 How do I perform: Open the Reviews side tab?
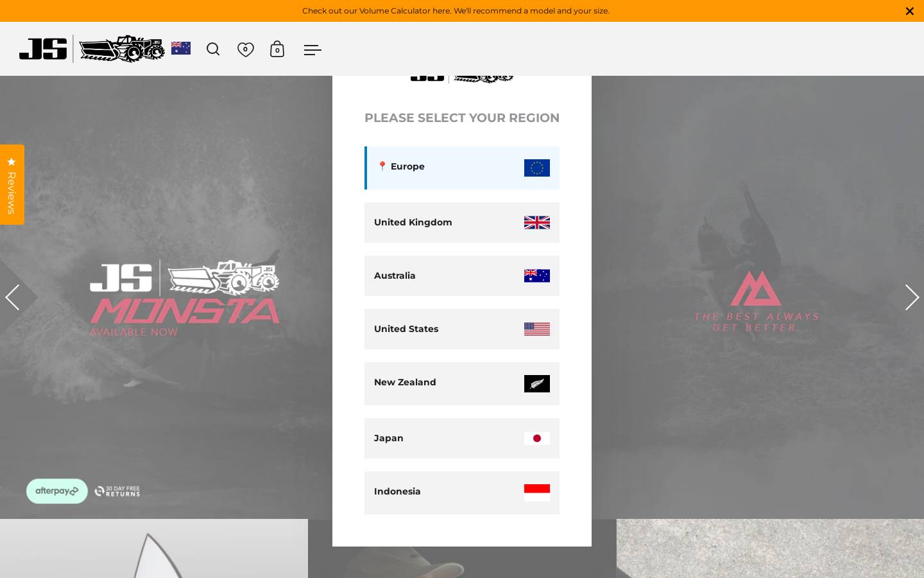tap(12, 184)
